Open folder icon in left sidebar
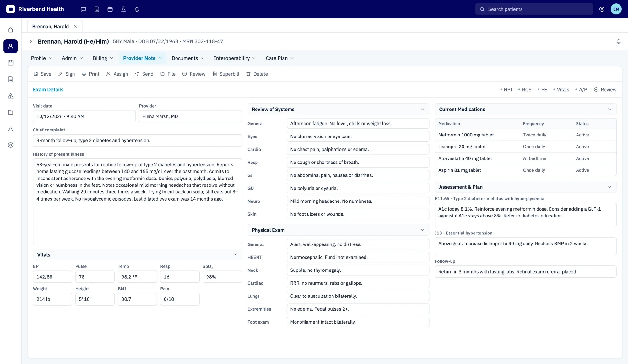Image resolution: width=628 pixels, height=364 pixels. click(11, 112)
